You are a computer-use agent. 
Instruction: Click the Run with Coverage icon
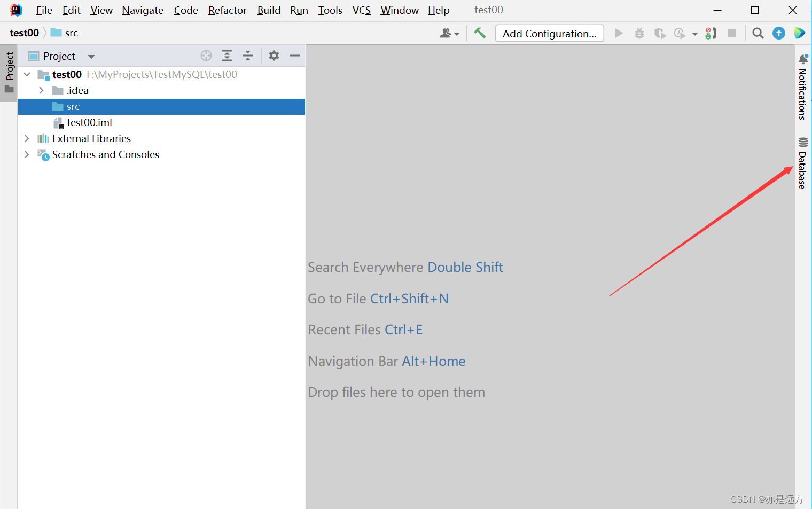click(x=660, y=34)
